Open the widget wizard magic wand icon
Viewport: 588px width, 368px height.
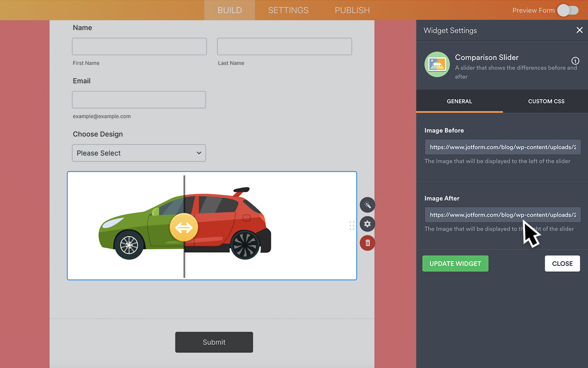pos(367,205)
